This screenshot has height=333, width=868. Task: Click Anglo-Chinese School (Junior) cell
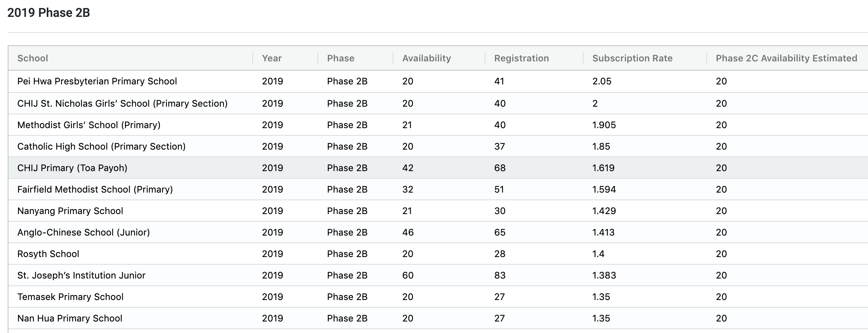point(84,232)
